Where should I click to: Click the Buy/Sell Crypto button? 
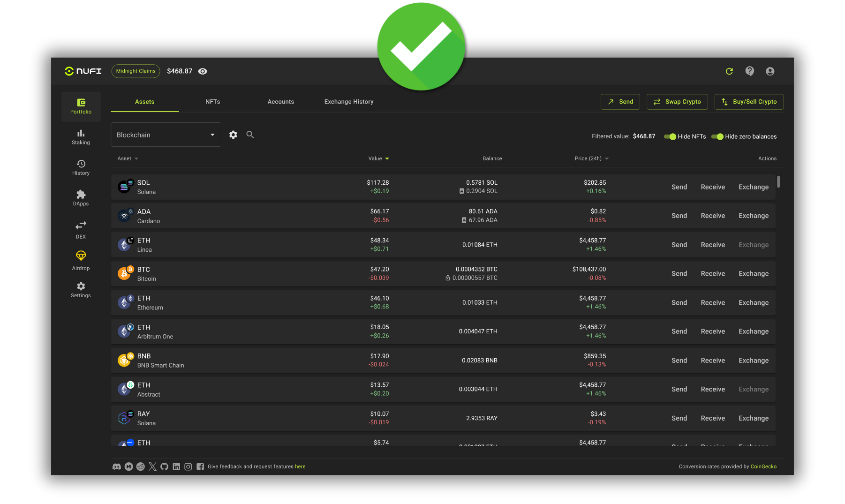click(749, 102)
